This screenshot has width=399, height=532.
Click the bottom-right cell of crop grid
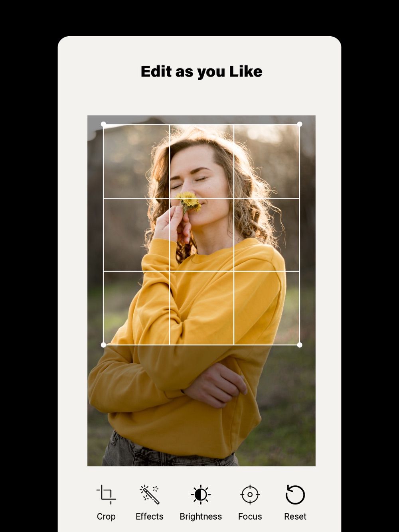click(267, 308)
